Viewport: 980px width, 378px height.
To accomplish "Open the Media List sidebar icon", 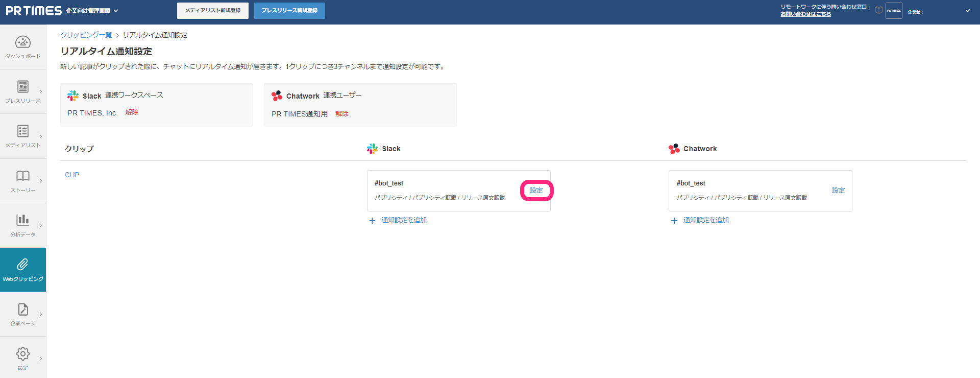I will [23, 131].
